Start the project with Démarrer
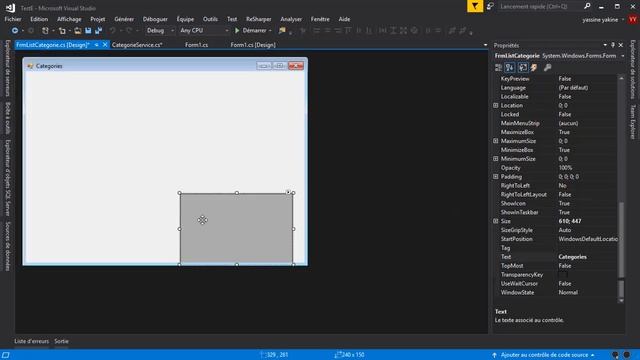Screen dimensions: 640x360 pyautogui.click(x=251, y=31)
